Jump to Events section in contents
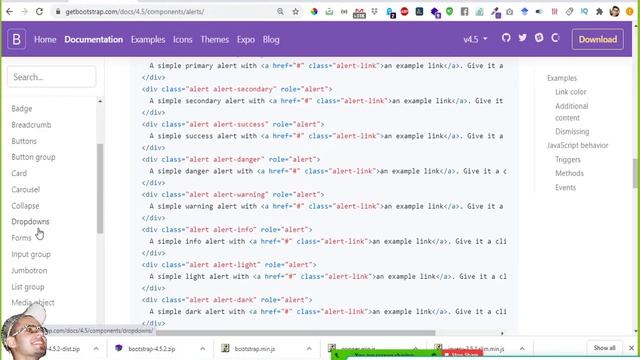The image size is (640, 360). [565, 188]
